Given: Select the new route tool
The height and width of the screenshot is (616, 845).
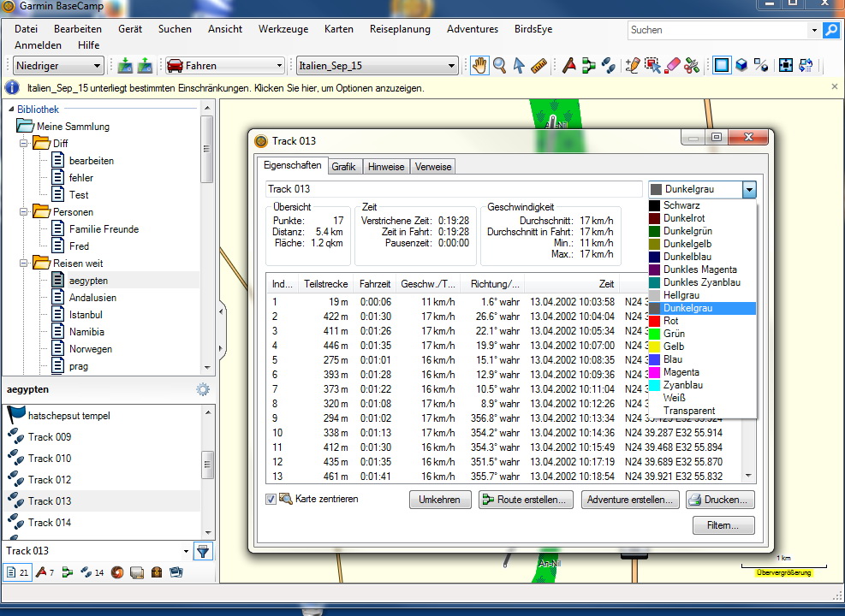Looking at the screenshot, I should (x=589, y=66).
